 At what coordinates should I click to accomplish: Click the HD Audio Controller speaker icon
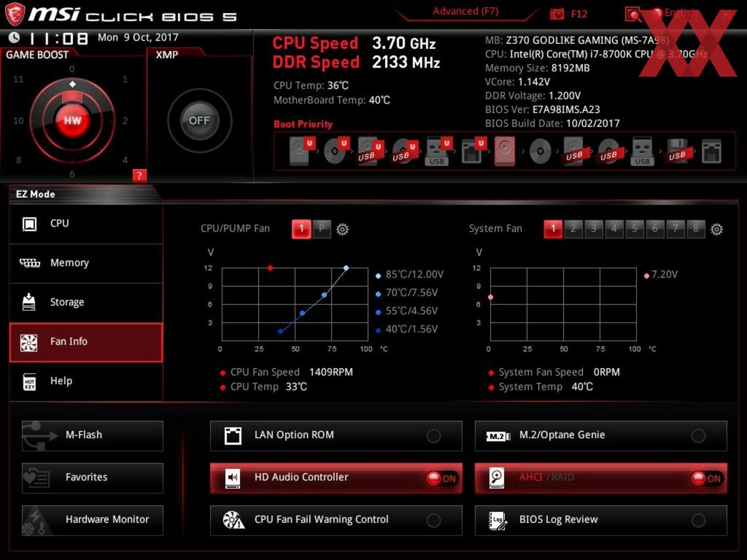[x=233, y=478]
